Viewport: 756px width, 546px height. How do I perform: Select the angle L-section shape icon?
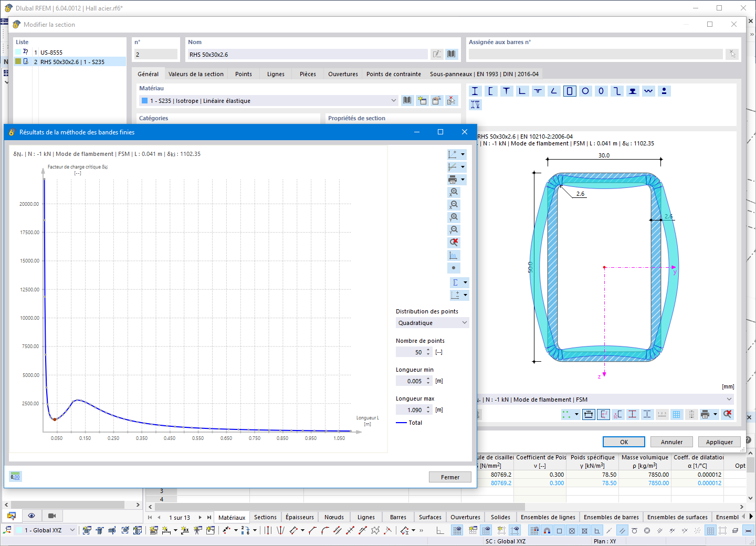tap(522, 91)
